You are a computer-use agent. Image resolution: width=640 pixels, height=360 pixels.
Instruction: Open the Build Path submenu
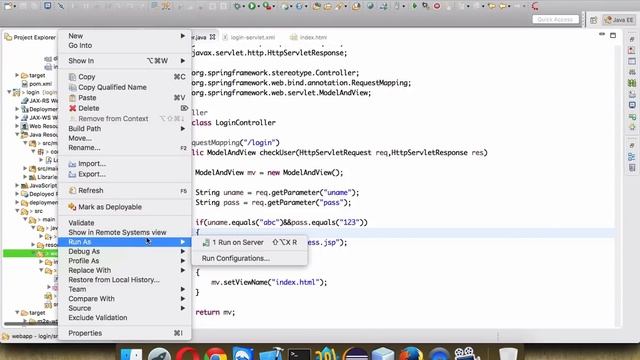click(124, 129)
